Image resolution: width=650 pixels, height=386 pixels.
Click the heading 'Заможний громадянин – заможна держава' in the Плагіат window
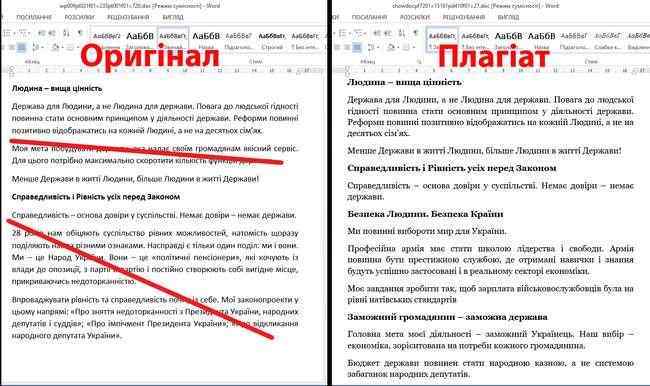pyautogui.click(x=447, y=317)
